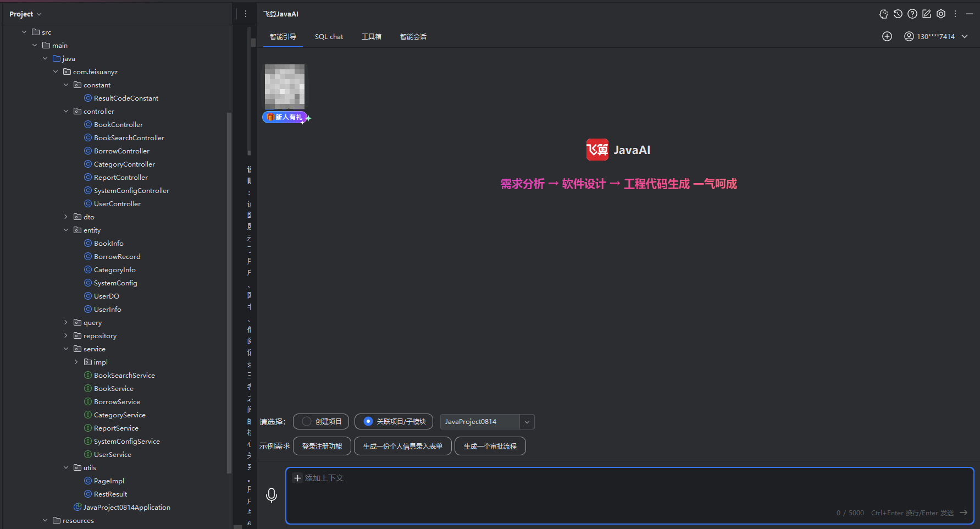Collapse the controller package
Viewport: 980px width, 529px height.
coord(66,111)
